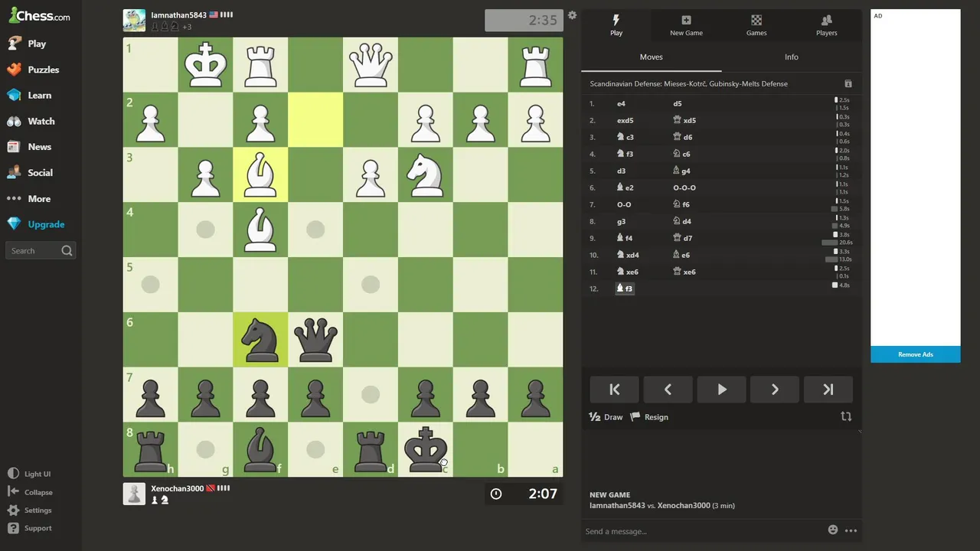The width and height of the screenshot is (980, 551).
Task: Select move 1 e4 in list
Action: (621, 103)
